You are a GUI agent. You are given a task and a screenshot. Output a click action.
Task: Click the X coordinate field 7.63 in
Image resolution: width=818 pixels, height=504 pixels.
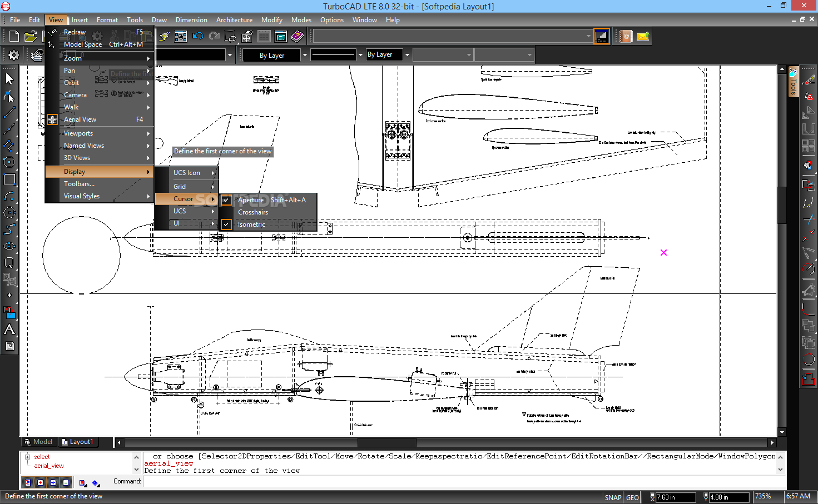pyautogui.click(x=676, y=497)
